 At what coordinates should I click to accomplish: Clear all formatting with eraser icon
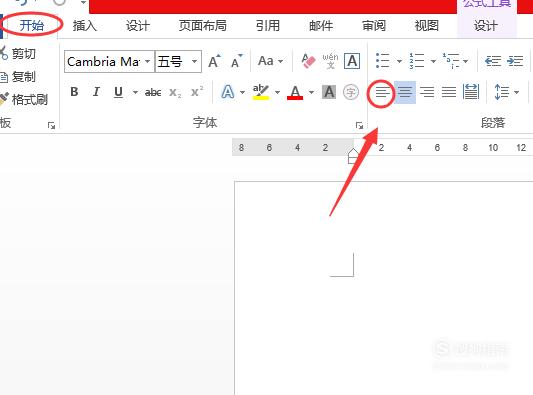coord(308,61)
